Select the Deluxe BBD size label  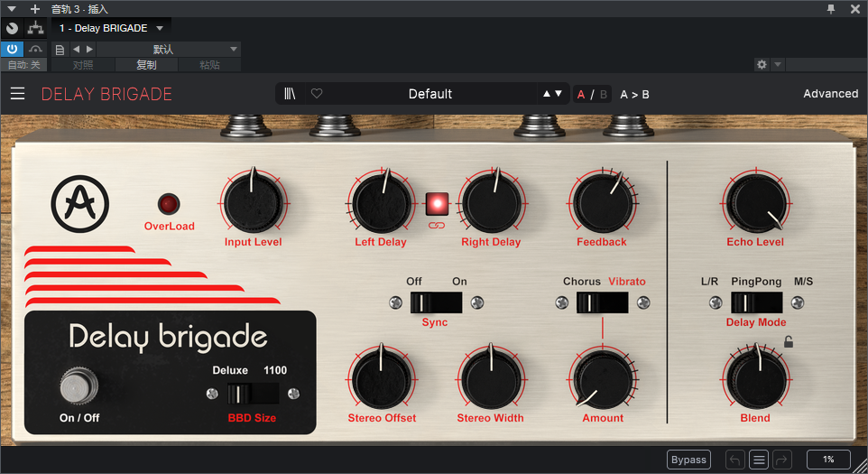[230, 370]
